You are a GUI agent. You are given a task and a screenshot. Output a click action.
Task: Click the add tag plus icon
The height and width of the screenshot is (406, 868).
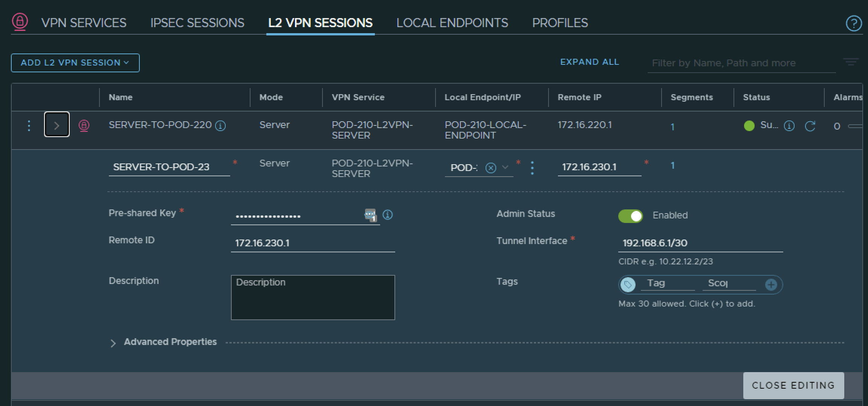[x=771, y=284]
